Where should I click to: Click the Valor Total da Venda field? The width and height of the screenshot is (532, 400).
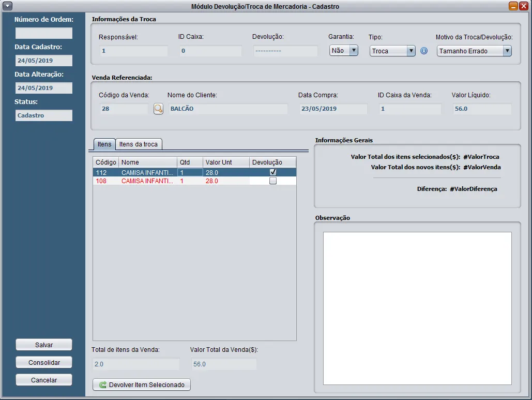click(224, 364)
